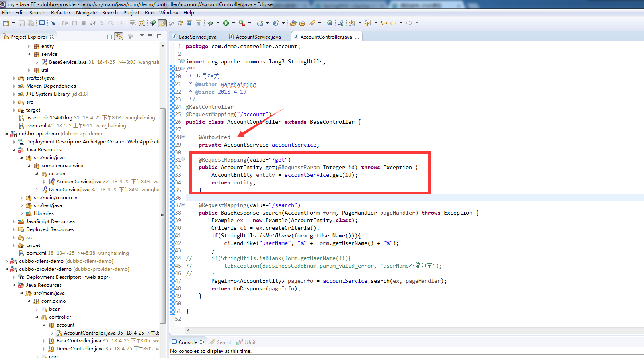This screenshot has height=358, width=644.
Task: Toggle Block Selection Mode icon
Action: coord(189,23)
